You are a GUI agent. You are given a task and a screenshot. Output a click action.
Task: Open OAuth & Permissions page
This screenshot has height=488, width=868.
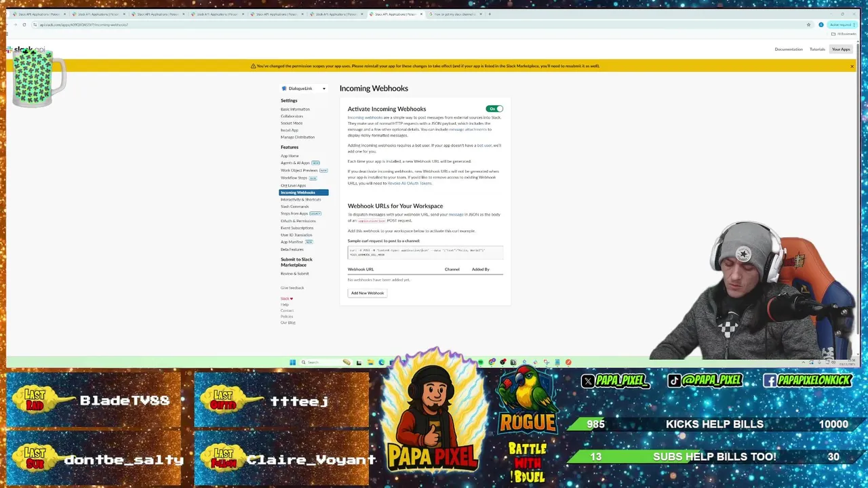point(298,220)
